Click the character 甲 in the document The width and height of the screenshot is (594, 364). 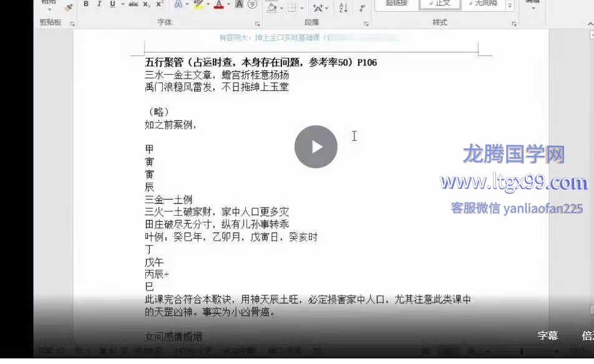(x=149, y=149)
